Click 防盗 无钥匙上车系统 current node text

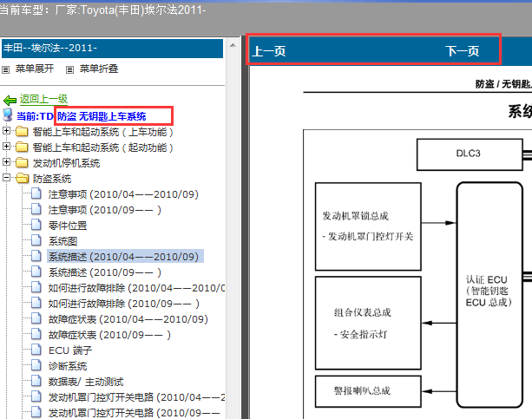point(102,116)
